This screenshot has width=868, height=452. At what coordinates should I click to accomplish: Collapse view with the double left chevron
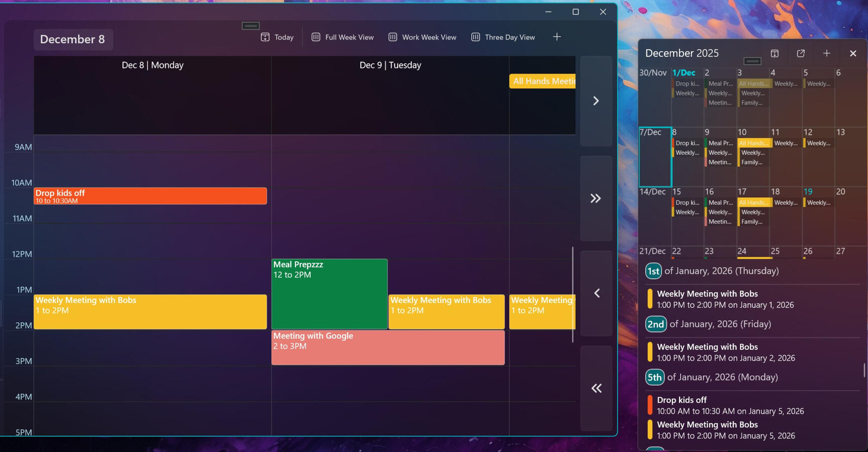(596, 388)
